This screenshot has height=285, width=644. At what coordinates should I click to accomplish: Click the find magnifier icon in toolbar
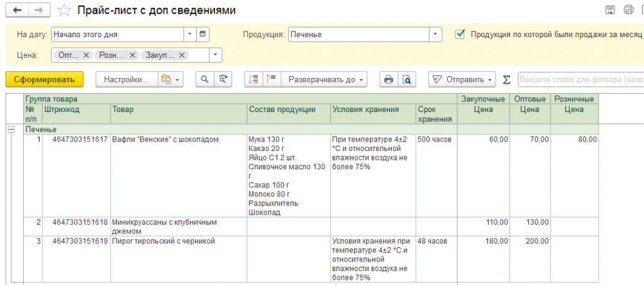pos(204,79)
